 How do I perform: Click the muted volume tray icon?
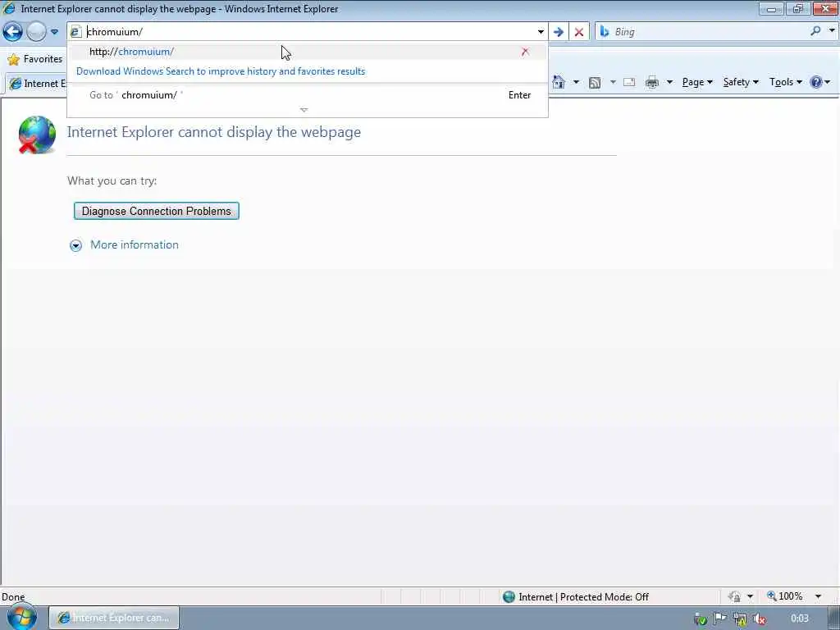pyautogui.click(x=759, y=619)
